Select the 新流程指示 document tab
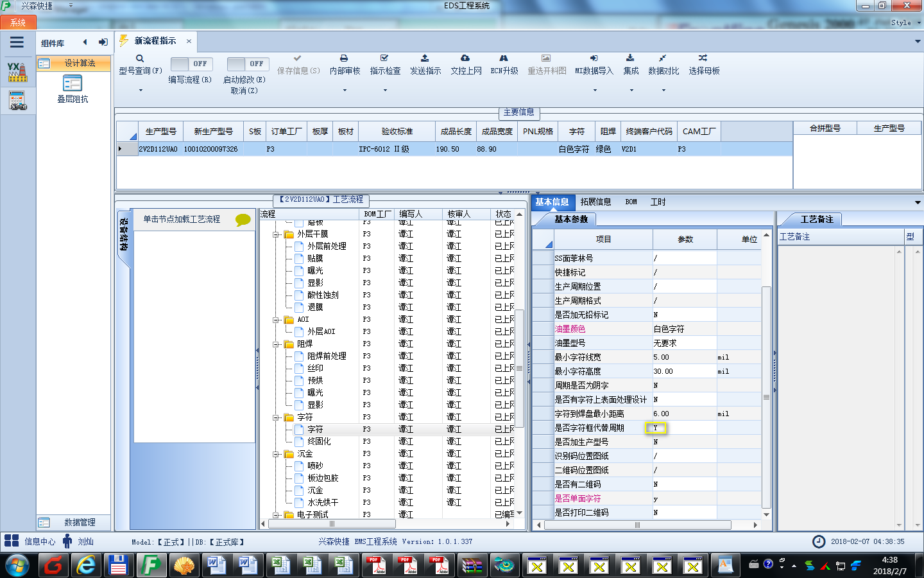Image resolution: width=924 pixels, height=578 pixels. tap(155, 41)
